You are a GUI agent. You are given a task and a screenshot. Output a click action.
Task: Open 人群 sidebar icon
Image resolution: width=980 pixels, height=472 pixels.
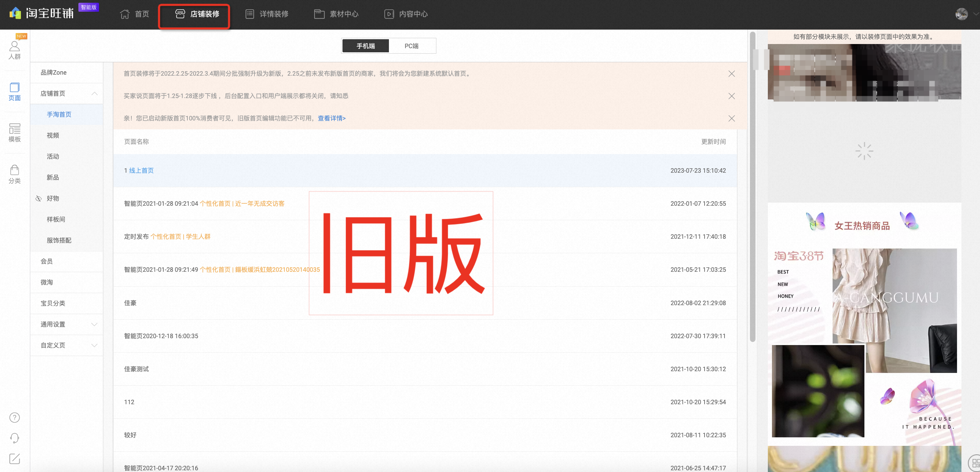pyautogui.click(x=14, y=50)
